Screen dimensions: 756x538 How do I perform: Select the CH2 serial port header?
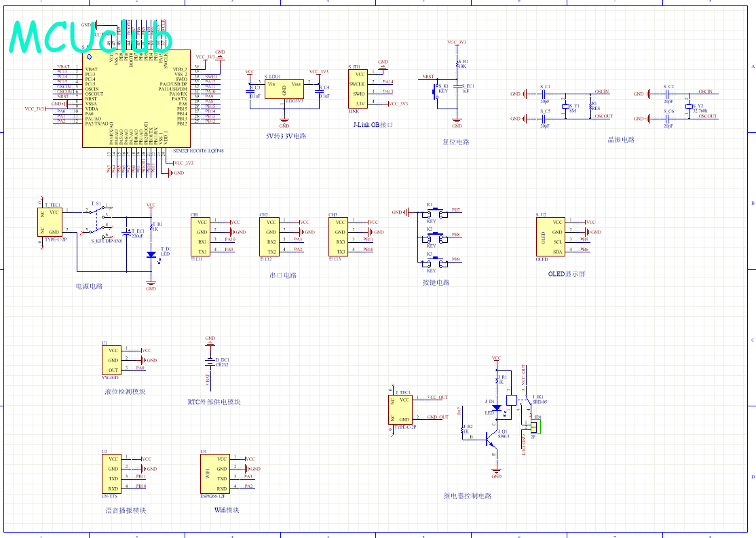click(x=269, y=237)
